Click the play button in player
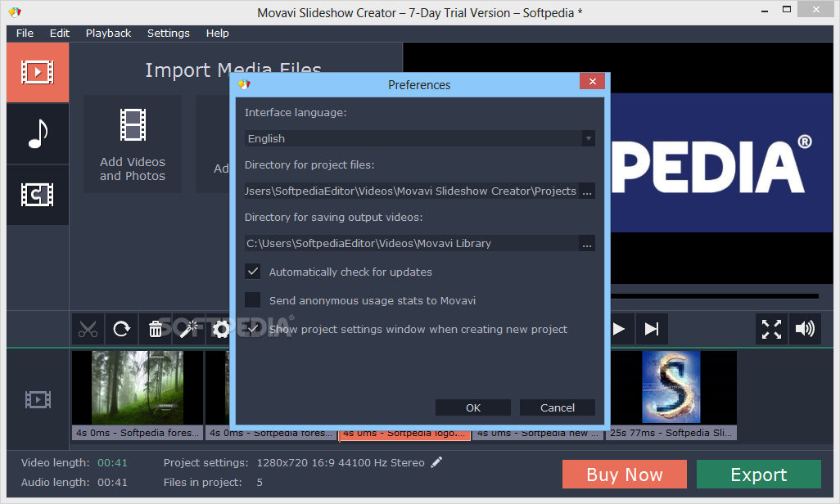840x504 pixels. coord(619,329)
